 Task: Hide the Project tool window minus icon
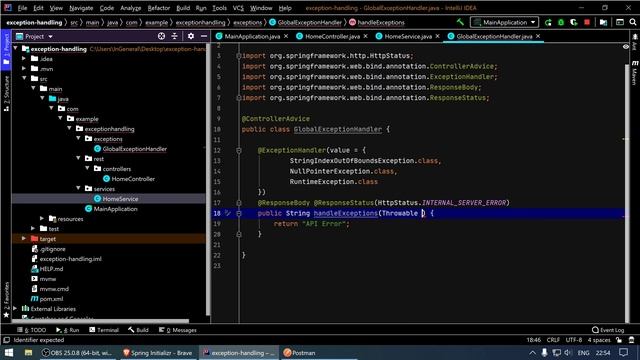pos(204,36)
